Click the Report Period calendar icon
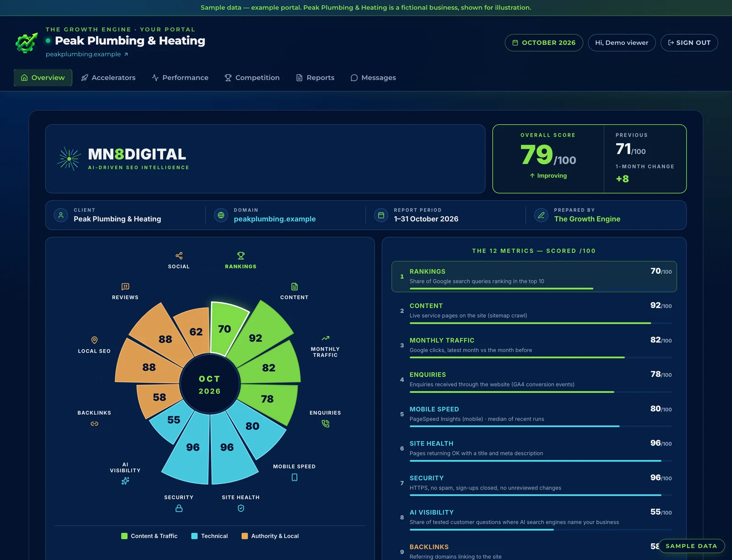This screenshot has width=732, height=560. [381, 215]
